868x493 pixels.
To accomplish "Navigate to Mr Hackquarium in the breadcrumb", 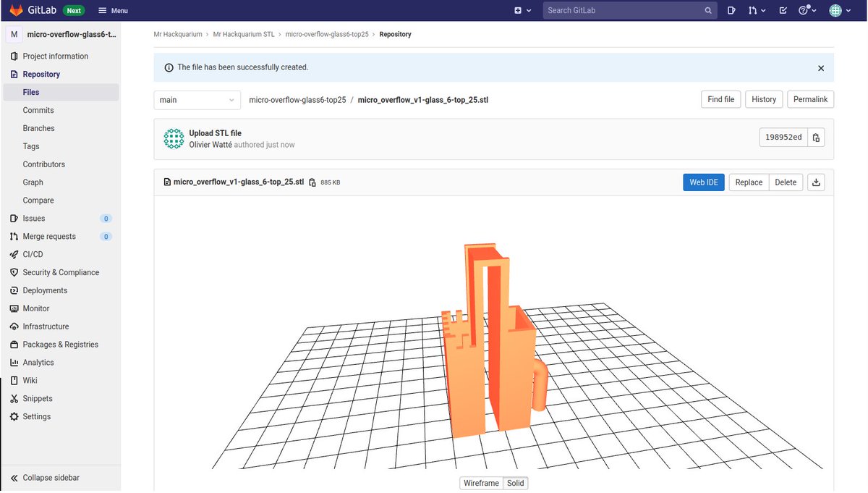I will pos(178,33).
